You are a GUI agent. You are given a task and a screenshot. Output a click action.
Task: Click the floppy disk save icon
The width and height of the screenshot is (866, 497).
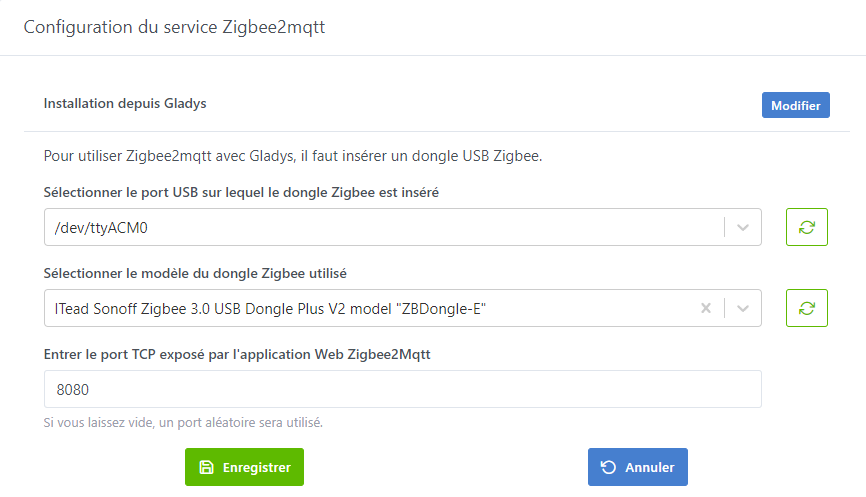(207, 467)
